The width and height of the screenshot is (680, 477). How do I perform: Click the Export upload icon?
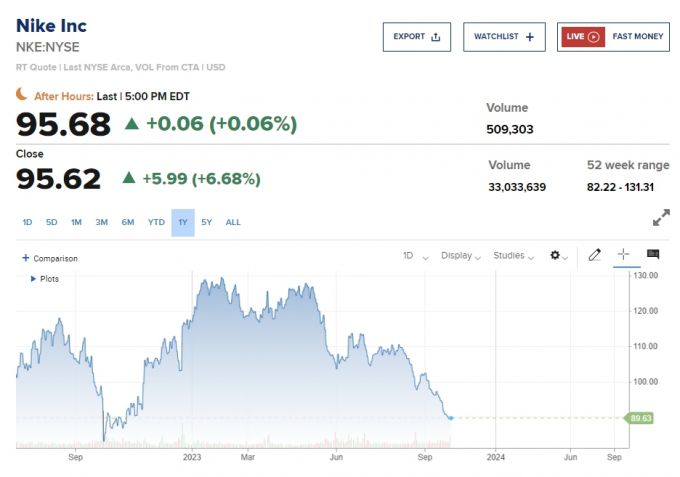point(435,37)
